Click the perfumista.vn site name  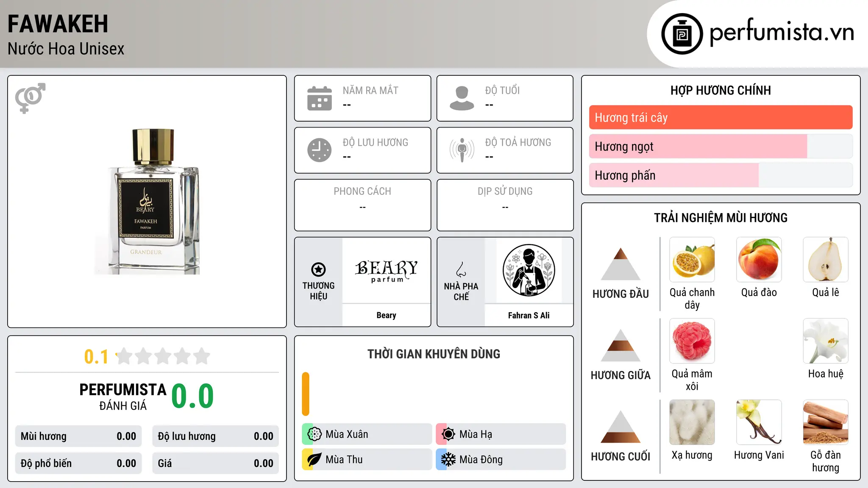[x=782, y=32]
